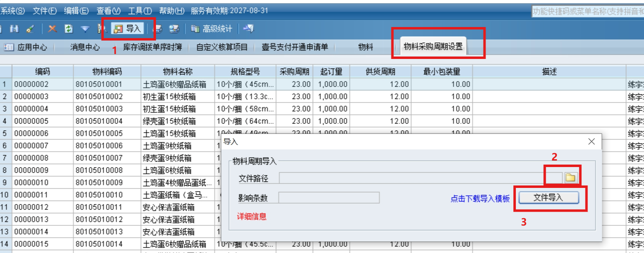Click the print preview icon beside the printer

tap(174, 29)
